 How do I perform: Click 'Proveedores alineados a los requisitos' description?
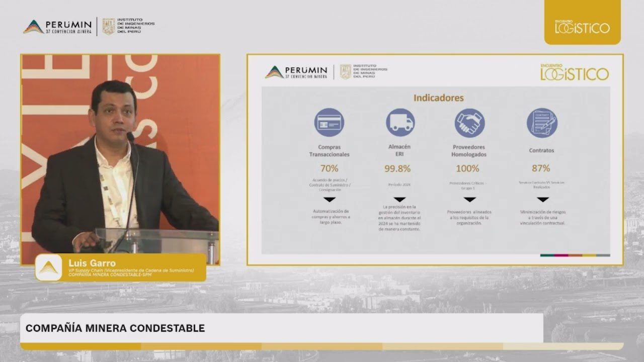click(x=469, y=217)
